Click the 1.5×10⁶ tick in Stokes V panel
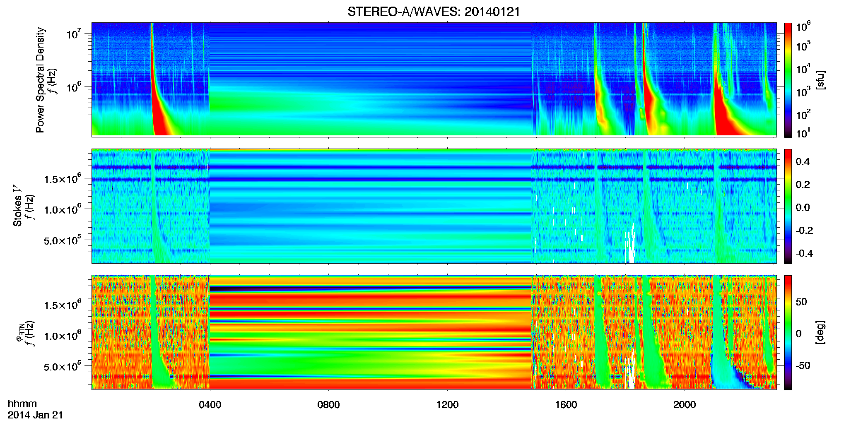Image resolution: width=868 pixels, height=447 pixels. point(62,179)
